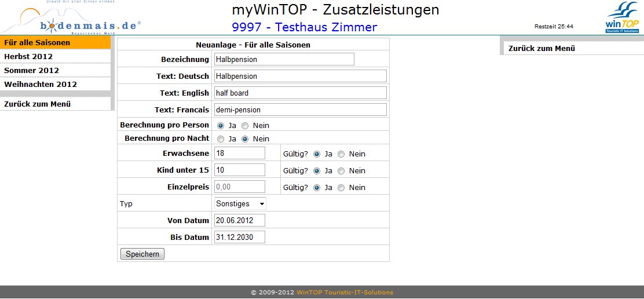Open the Typ dropdown

[x=240, y=204]
